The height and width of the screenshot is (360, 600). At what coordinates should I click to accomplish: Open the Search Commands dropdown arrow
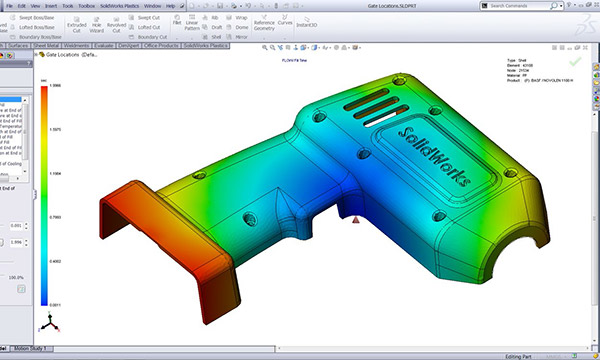(x=561, y=6)
